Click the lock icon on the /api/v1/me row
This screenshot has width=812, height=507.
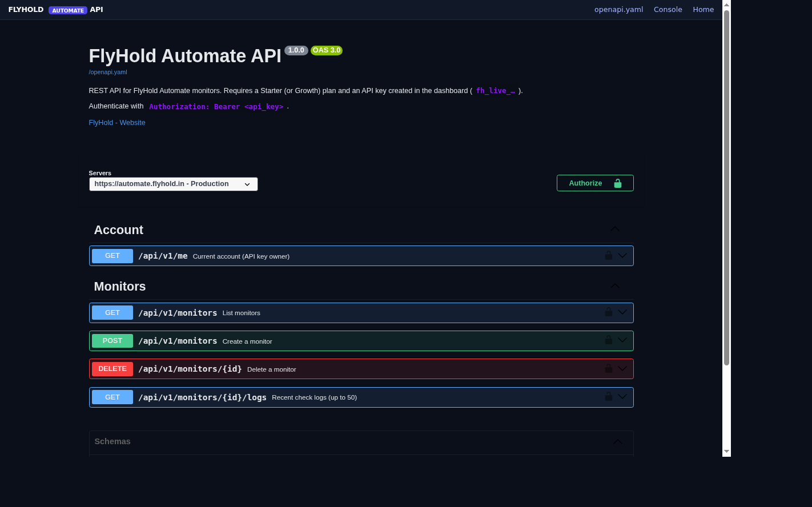tap(609, 256)
